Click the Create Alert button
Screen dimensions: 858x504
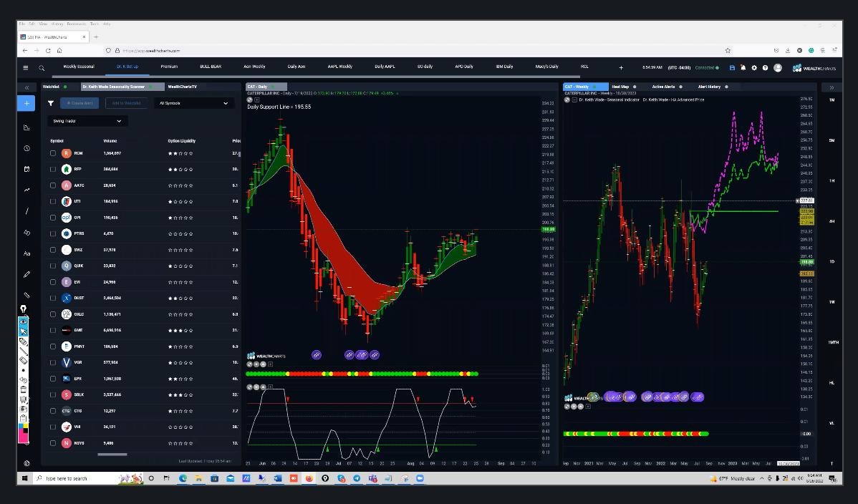pyautogui.click(x=79, y=103)
